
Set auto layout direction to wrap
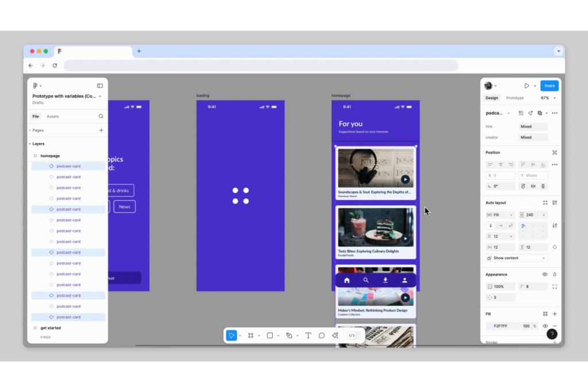pos(510,226)
